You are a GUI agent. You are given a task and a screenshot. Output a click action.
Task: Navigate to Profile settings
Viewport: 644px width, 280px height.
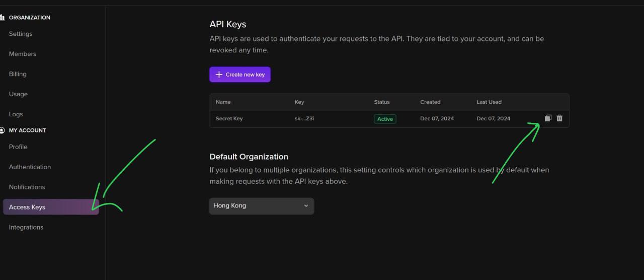[18, 147]
